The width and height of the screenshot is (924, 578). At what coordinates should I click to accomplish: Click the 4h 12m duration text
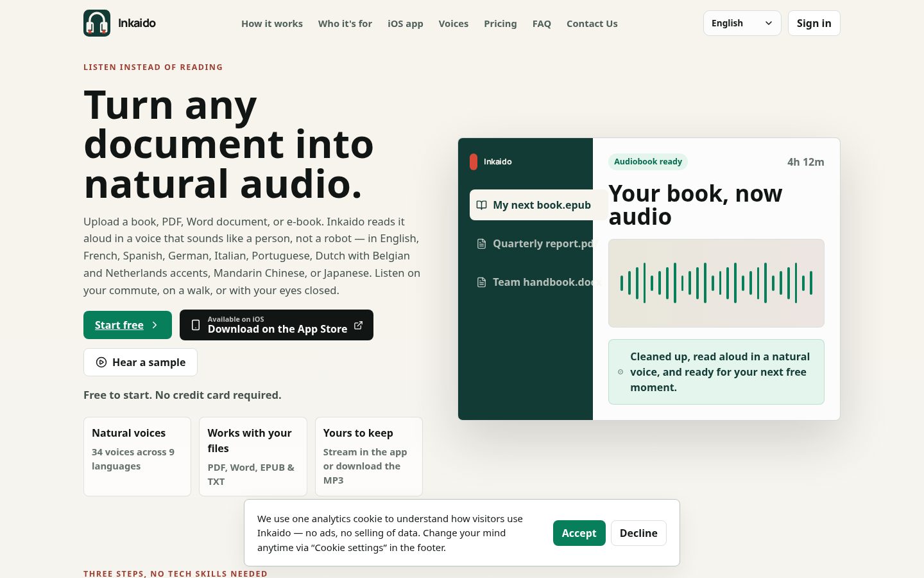[x=806, y=162]
